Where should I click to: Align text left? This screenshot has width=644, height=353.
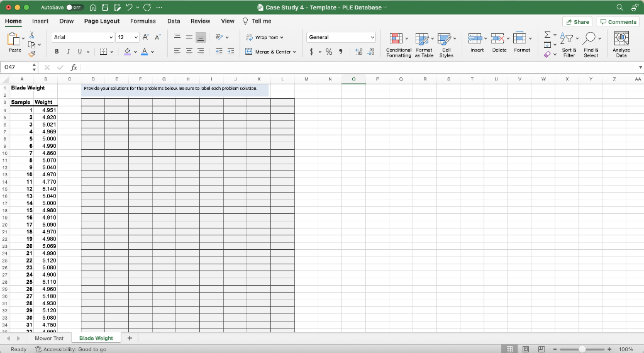177,51
